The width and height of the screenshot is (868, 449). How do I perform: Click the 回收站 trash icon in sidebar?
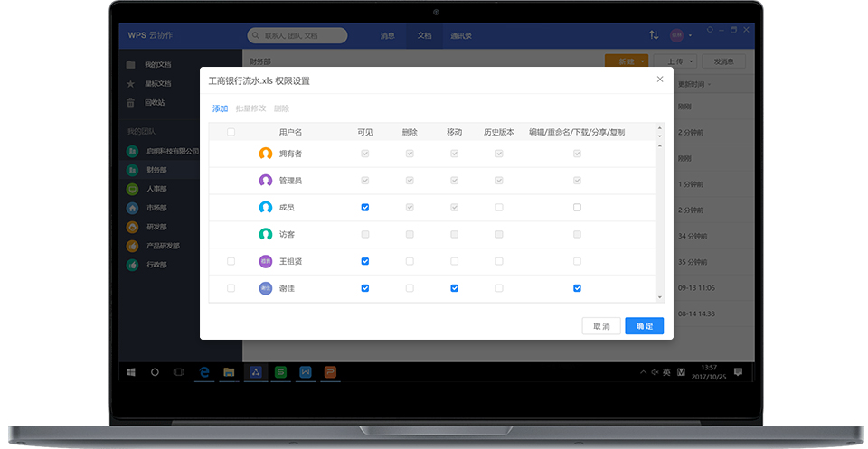[131, 102]
